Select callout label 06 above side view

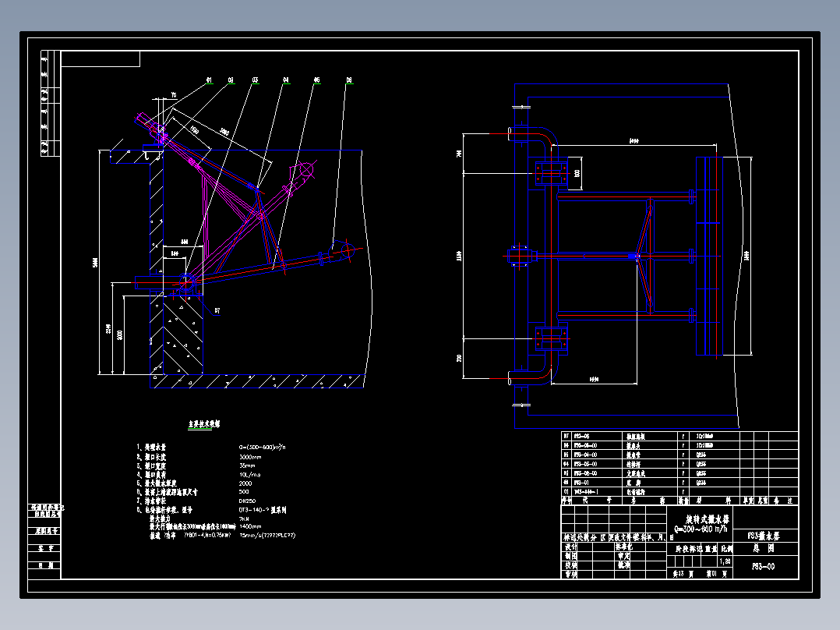pos(349,80)
